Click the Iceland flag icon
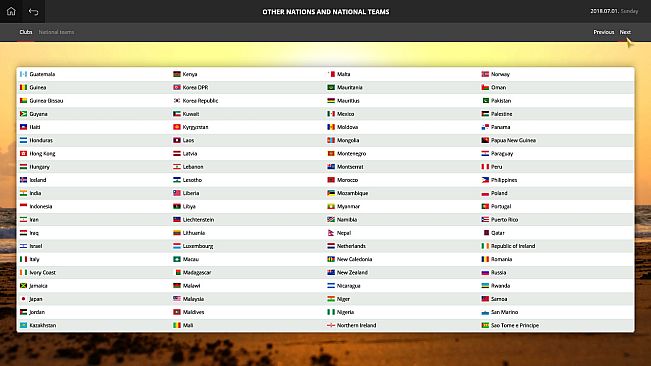The image size is (651, 366). point(24,180)
